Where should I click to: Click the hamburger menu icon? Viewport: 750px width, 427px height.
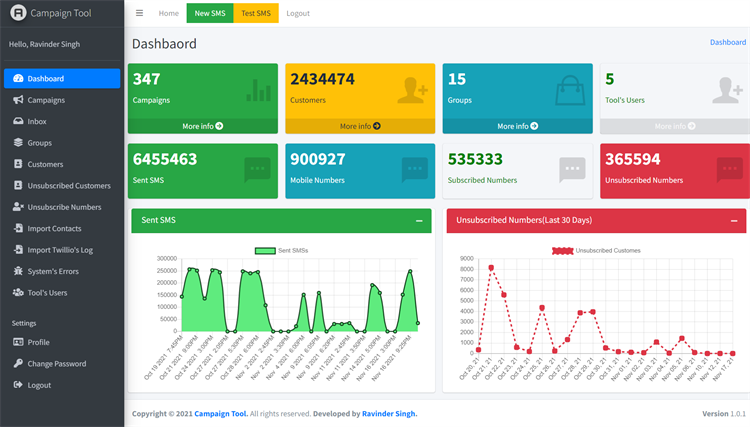click(139, 13)
